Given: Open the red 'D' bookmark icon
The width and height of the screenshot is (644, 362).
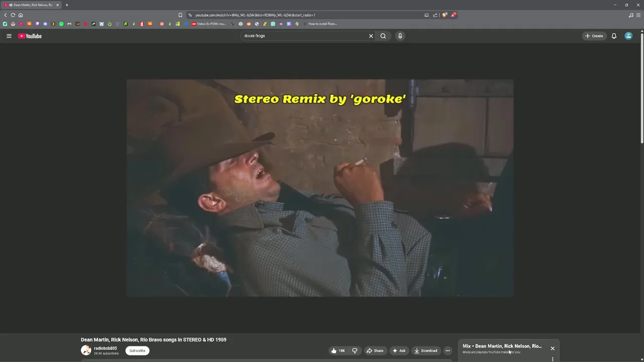Looking at the screenshot, I should coord(162,24).
